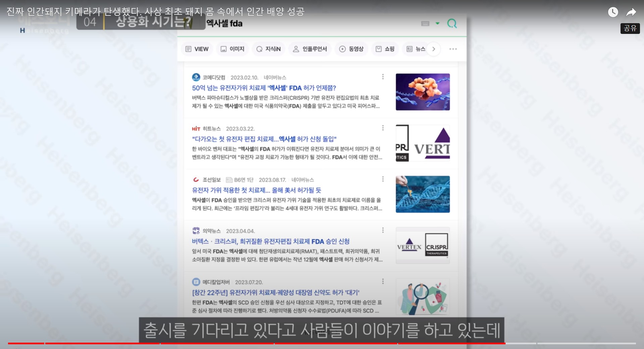Click 메디칼업저버 publisher logo icon
The height and width of the screenshot is (349, 644).
click(x=196, y=282)
